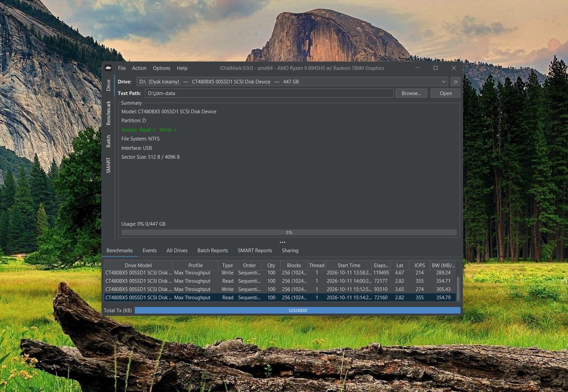Viewport: 568px width, 392px height.
Task: Open the File menu
Action: [122, 68]
